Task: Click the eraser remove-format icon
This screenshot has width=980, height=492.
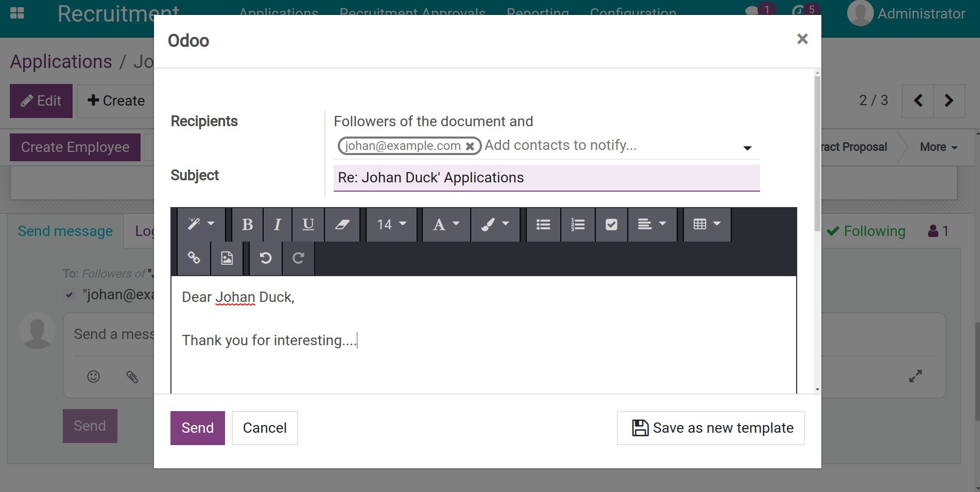Action: pyautogui.click(x=342, y=225)
